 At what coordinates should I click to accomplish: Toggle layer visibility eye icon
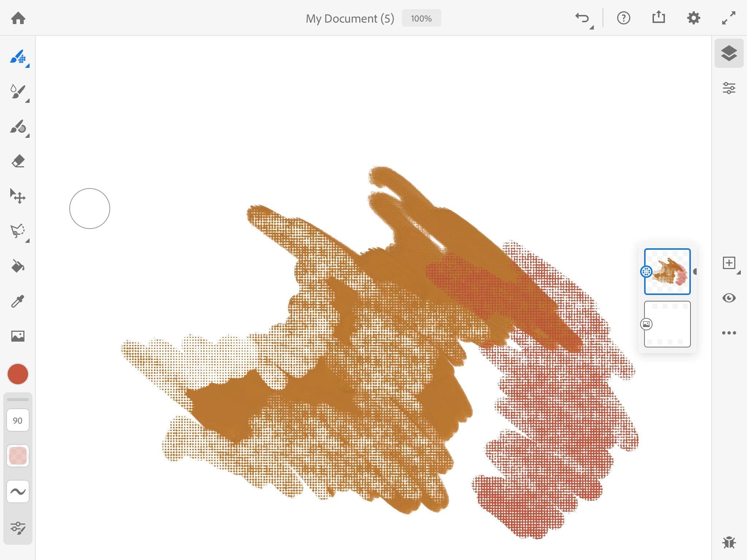pyautogui.click(x=729, y=298)
